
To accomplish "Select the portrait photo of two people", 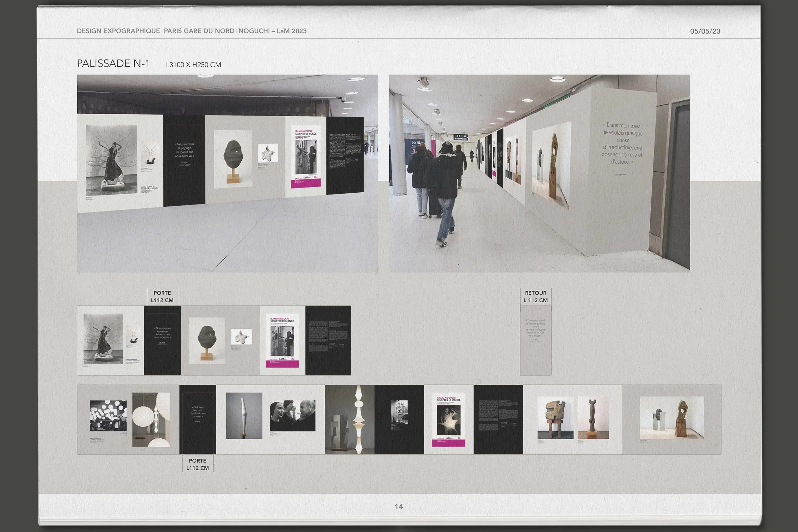I will coord(293,415).
